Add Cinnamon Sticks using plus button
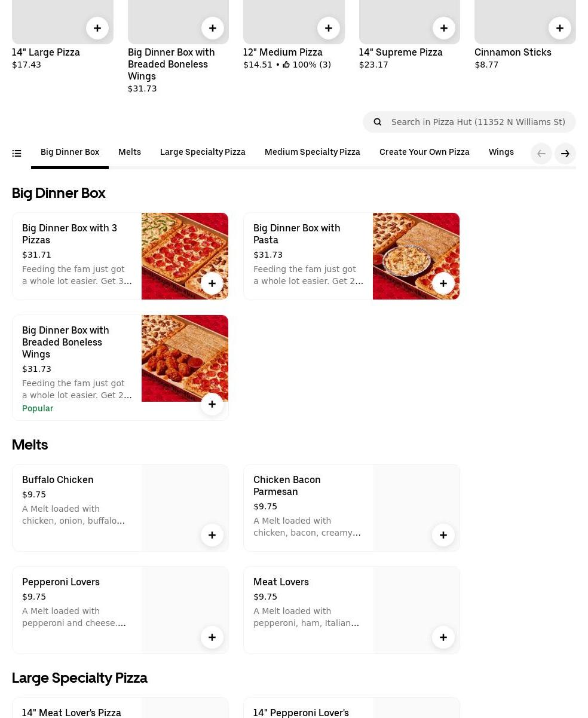Image resolution: width=588 pixels, height=718 pixels. tap(560, 28)
